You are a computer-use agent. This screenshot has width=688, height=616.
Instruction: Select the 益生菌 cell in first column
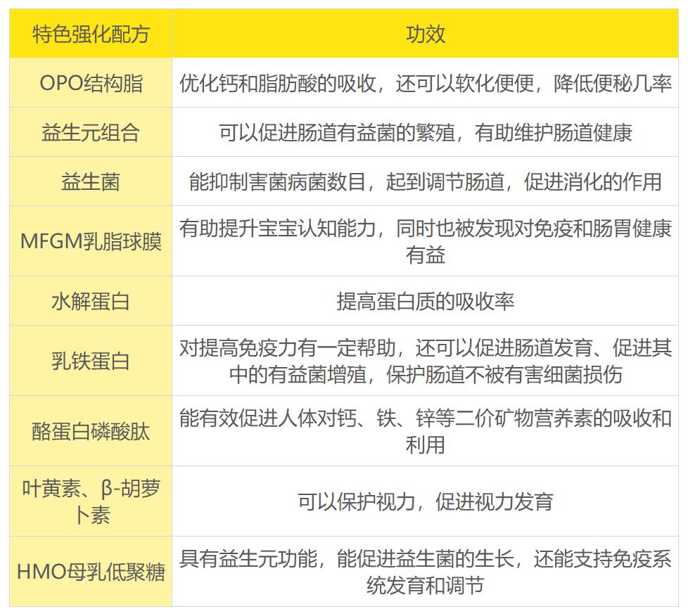click(91, 181)
